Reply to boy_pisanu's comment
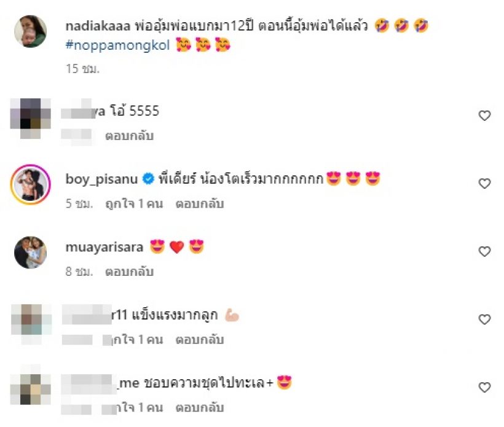 [200, 204]
